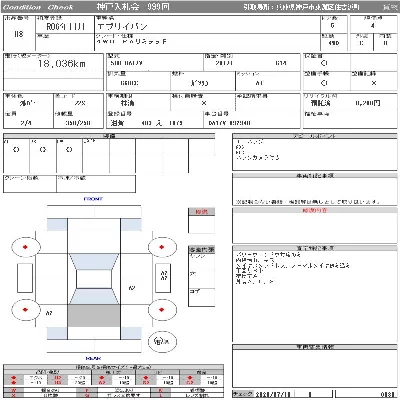Click the red diamond in upper-left wheel circle
This screenshot has width=400, height=400.
(x=25, y=247)
